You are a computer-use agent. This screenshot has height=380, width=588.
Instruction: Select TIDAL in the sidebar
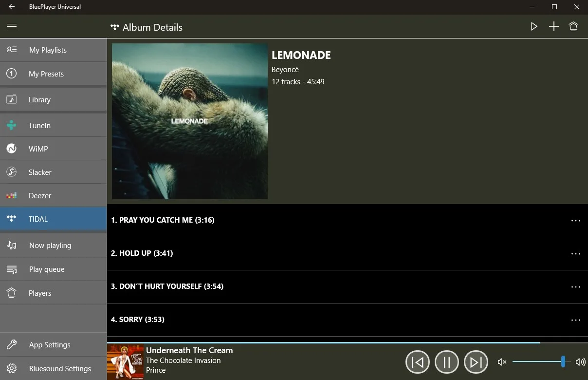(x=53, y=219)
